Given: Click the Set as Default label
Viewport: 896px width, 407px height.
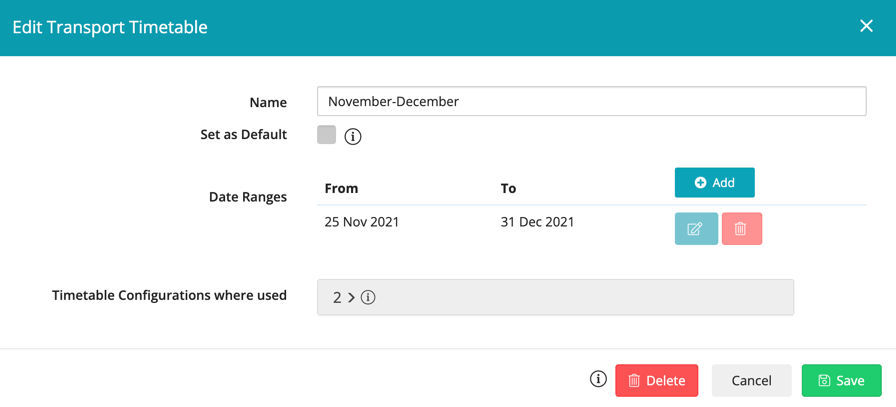Looking at the screenshot, I should coord(243,135).
